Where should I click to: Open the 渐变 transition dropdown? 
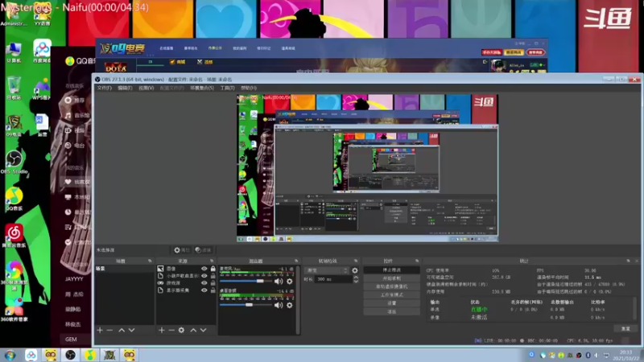coord(327,270)
